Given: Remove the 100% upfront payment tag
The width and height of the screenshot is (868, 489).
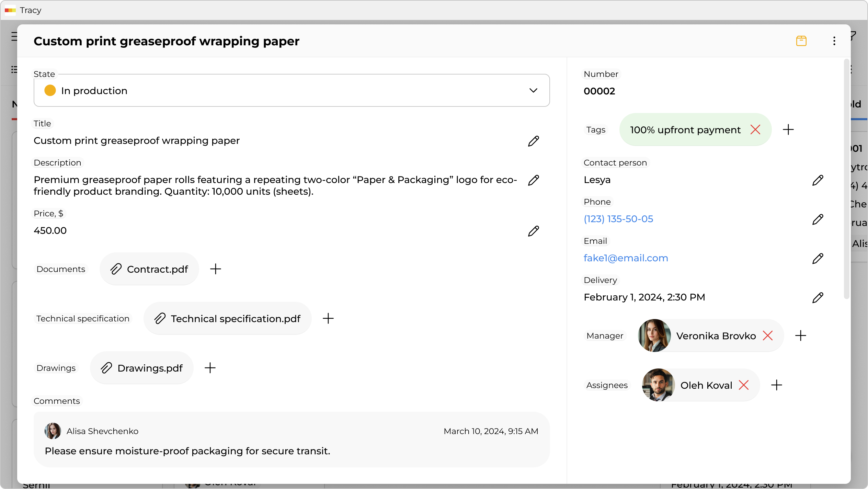Looking at the screenshot, I should click(x=755, y=130).
